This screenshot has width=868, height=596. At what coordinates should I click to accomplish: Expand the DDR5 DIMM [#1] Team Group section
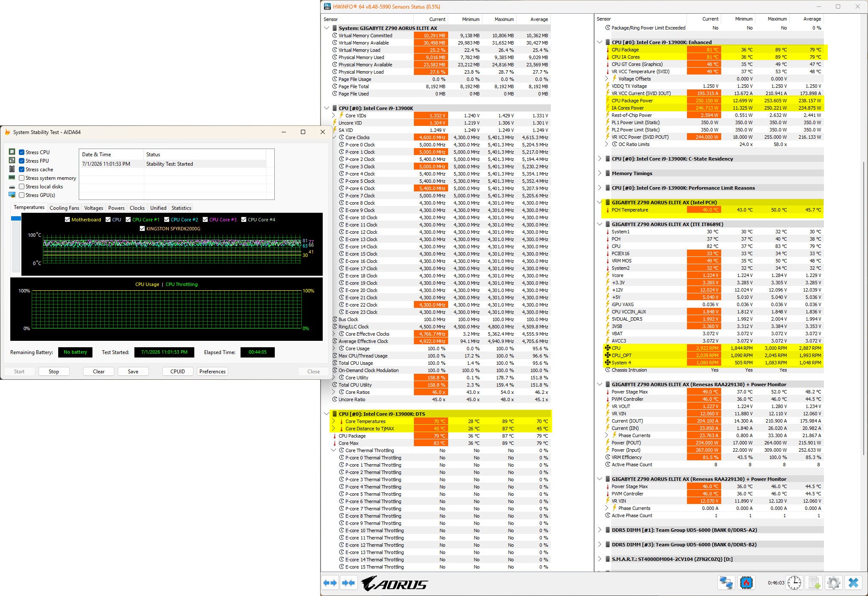pyautogui.click(x=600, y=530)
